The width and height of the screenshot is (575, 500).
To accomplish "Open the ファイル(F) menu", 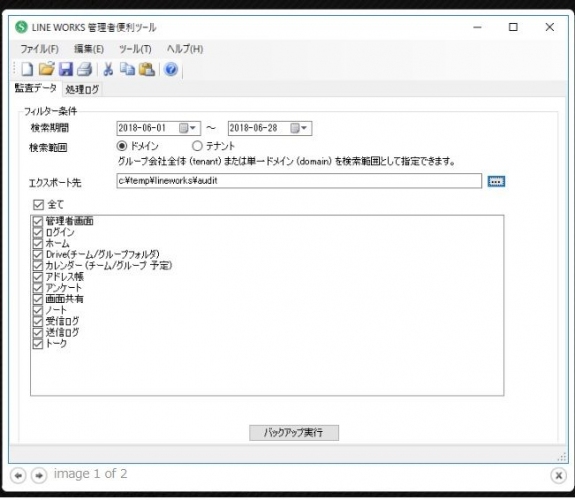I will pos(39,49).
